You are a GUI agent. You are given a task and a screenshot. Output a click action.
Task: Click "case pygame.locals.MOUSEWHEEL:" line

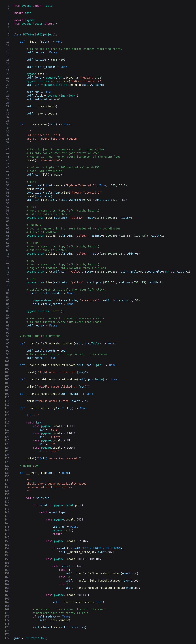[x=70, y=595]
